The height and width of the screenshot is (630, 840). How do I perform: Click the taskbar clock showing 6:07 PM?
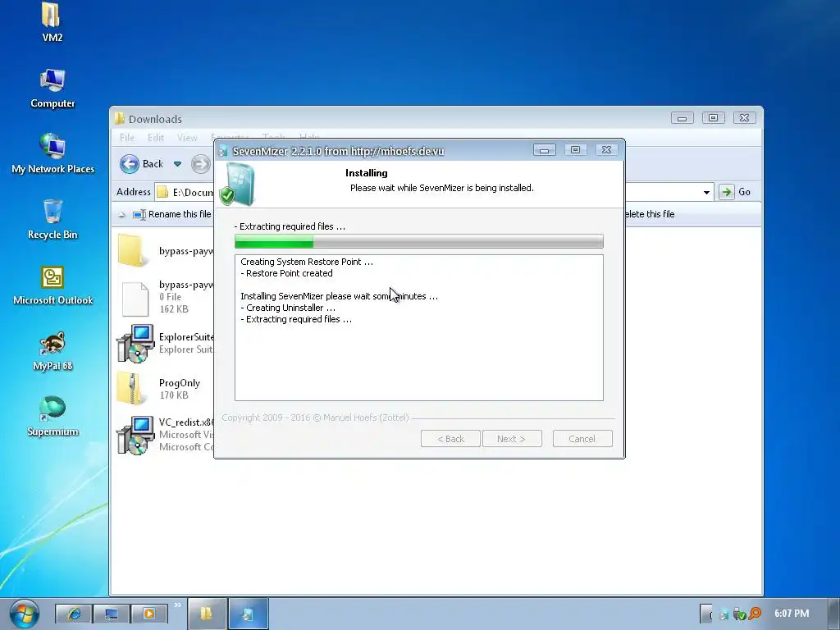click(792, 614)
